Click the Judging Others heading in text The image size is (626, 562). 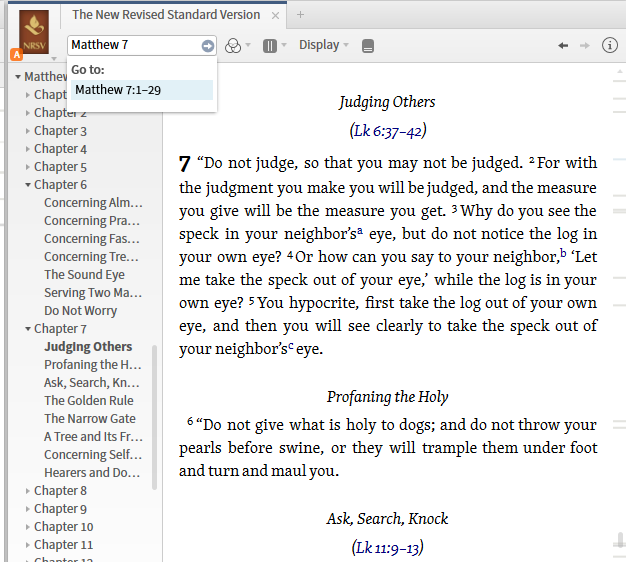(387, 102)
